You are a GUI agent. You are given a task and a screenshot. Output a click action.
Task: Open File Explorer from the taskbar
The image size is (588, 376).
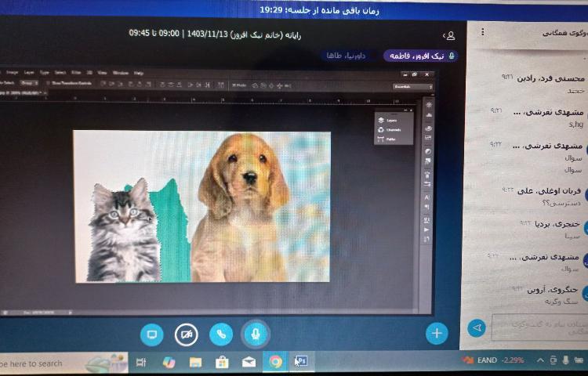pyautogui.click(x=195, y=362)
